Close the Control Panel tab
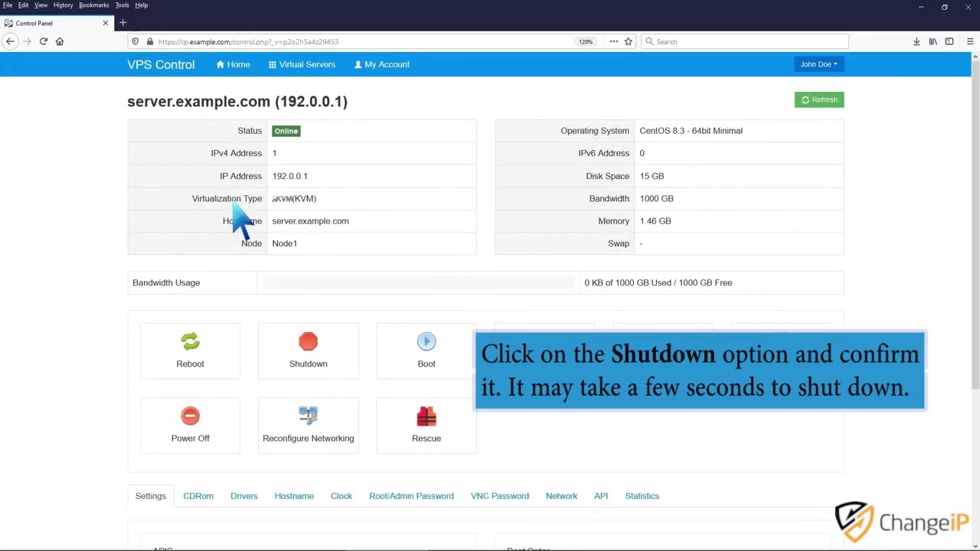 tap(106, 23)
